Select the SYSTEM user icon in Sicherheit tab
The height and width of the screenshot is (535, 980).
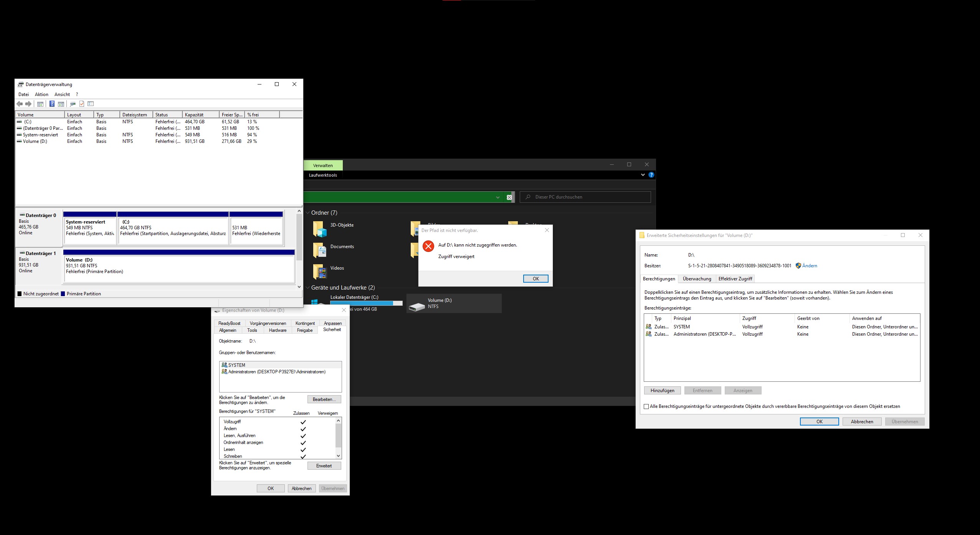tap(225, 365)
